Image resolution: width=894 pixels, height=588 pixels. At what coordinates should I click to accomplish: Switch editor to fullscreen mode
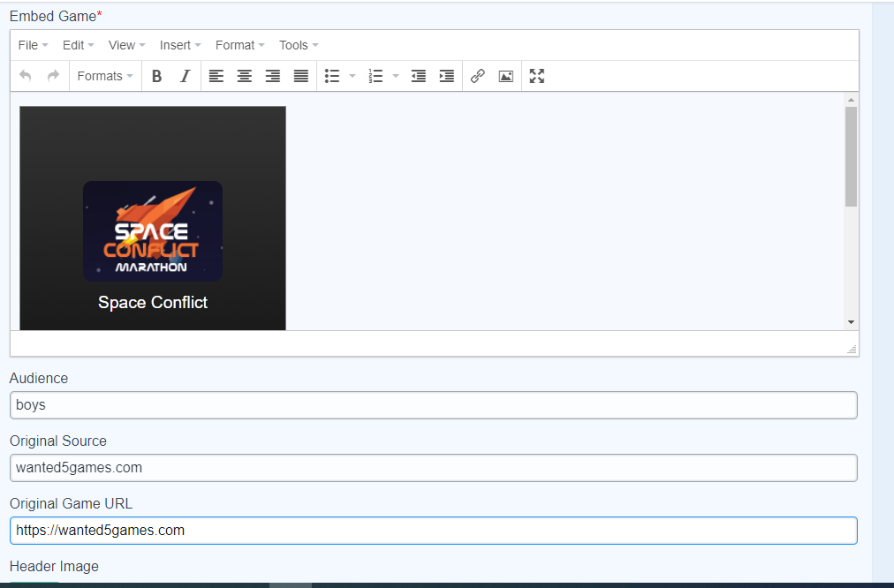click(x=537, y=76)
